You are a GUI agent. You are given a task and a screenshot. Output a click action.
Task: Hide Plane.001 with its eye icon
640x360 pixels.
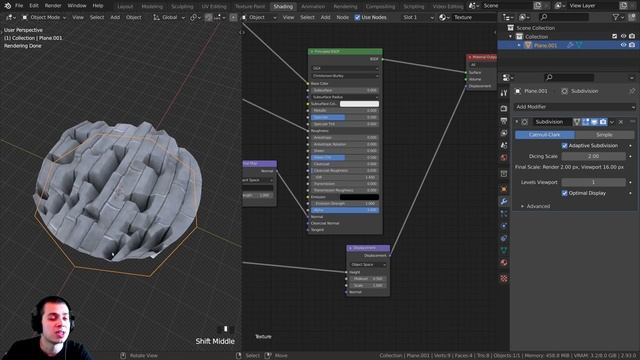pos(623,45)
